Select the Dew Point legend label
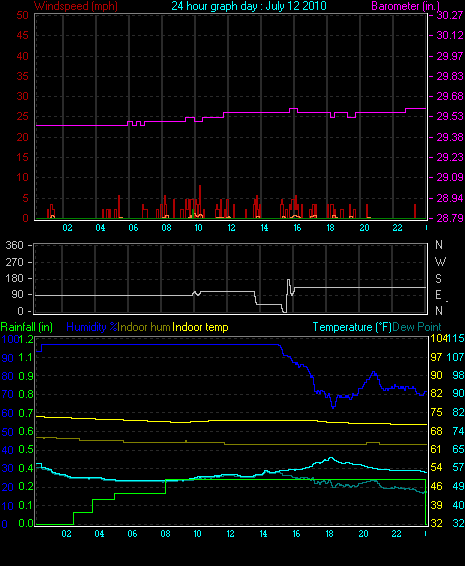465x566 pixels. click(417, 327)
